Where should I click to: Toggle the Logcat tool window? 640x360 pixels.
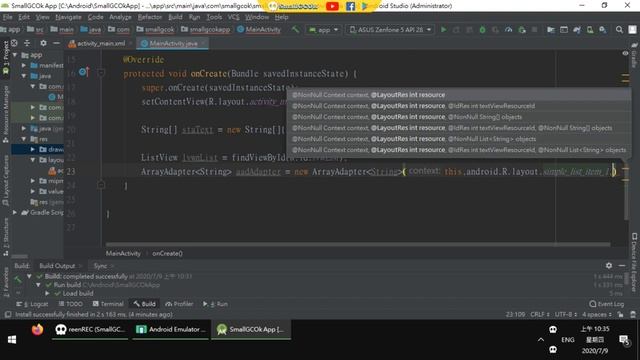pos(32,304)
